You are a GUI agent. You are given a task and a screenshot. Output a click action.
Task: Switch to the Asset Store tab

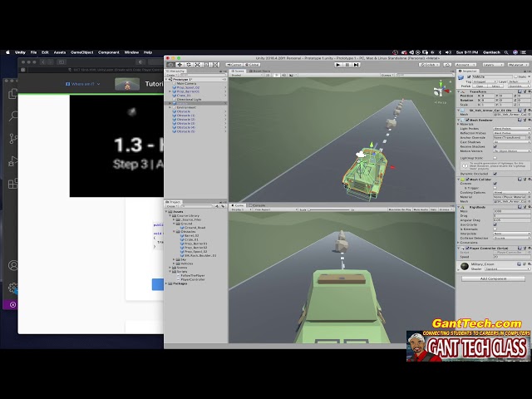pyautogui.click(x=259, y=71)
